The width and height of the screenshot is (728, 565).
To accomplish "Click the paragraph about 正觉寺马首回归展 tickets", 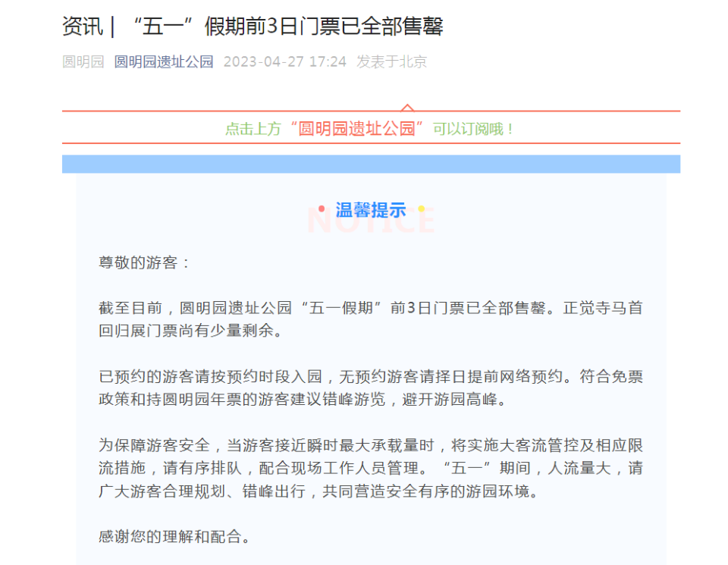I will (x=371, y=317).
